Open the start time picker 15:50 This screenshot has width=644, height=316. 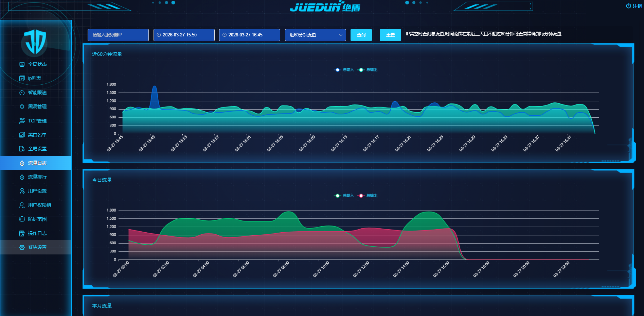[184, 35]
